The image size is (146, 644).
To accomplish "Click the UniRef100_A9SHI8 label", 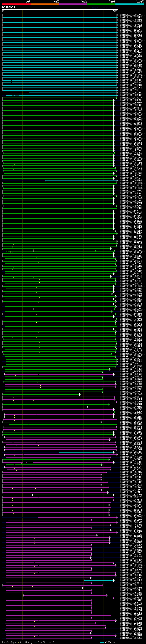I will (x=131, y=90).
